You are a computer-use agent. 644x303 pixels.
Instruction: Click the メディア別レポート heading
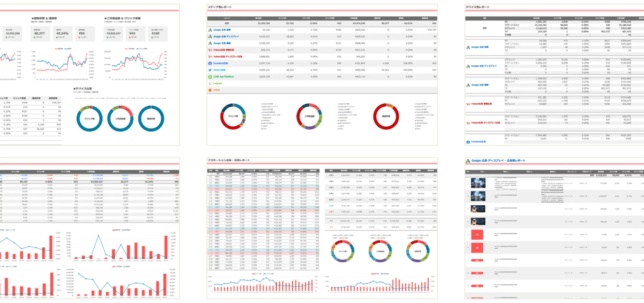(220, 7)
